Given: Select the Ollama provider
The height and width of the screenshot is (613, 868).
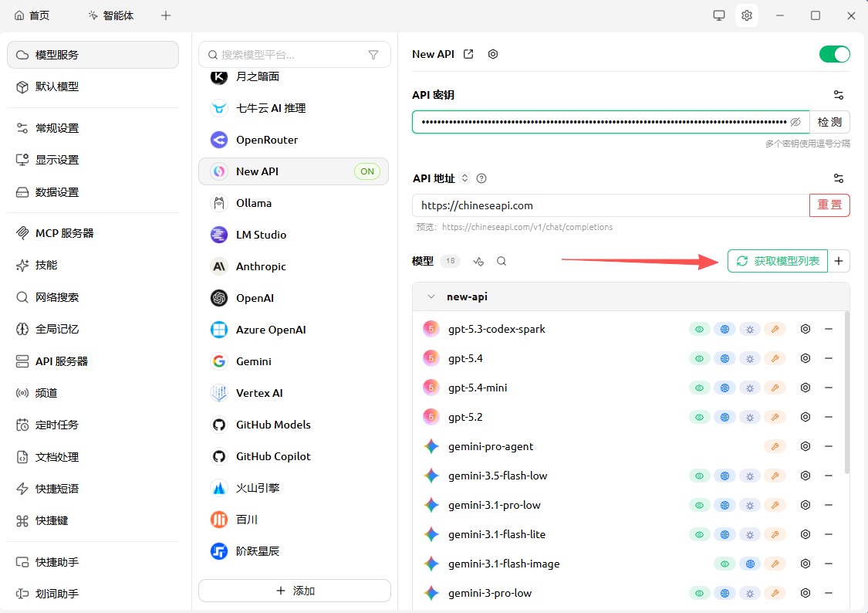Looking at the screenshot, I should (x=293, y=203).
